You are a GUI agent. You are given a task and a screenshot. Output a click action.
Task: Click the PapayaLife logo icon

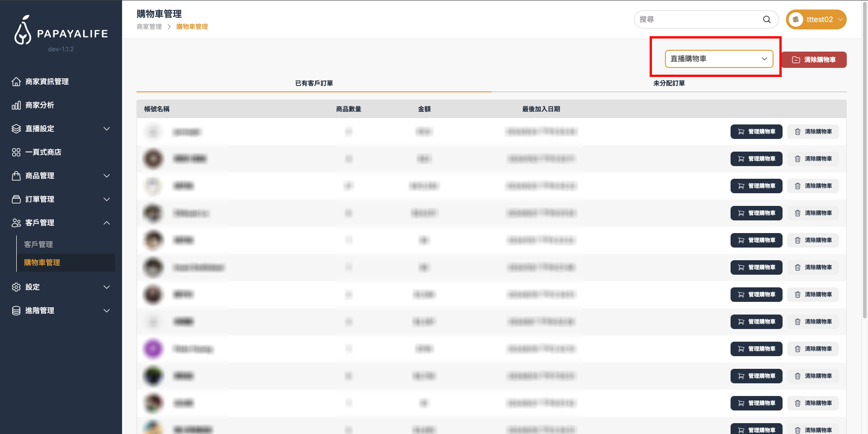(23, 31)
